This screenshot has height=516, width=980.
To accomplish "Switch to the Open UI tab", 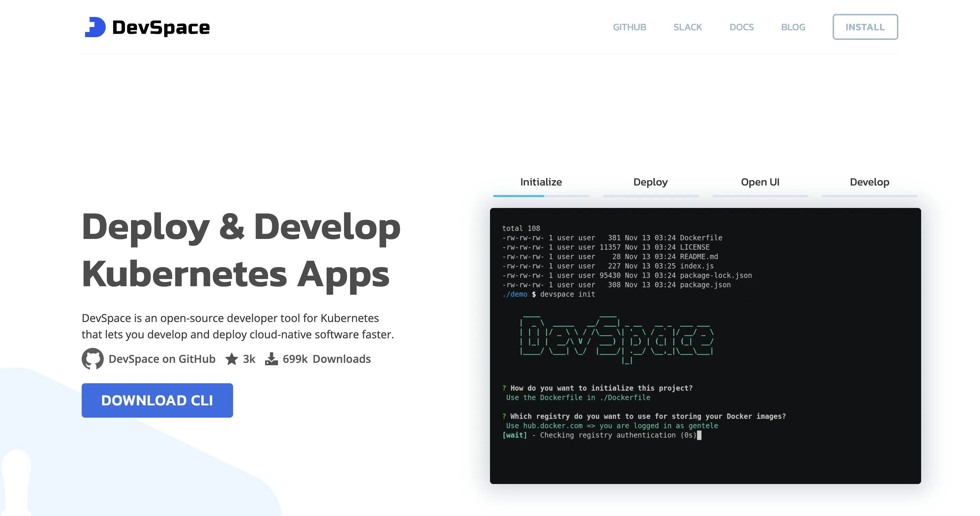I will (x=760, y=182).
